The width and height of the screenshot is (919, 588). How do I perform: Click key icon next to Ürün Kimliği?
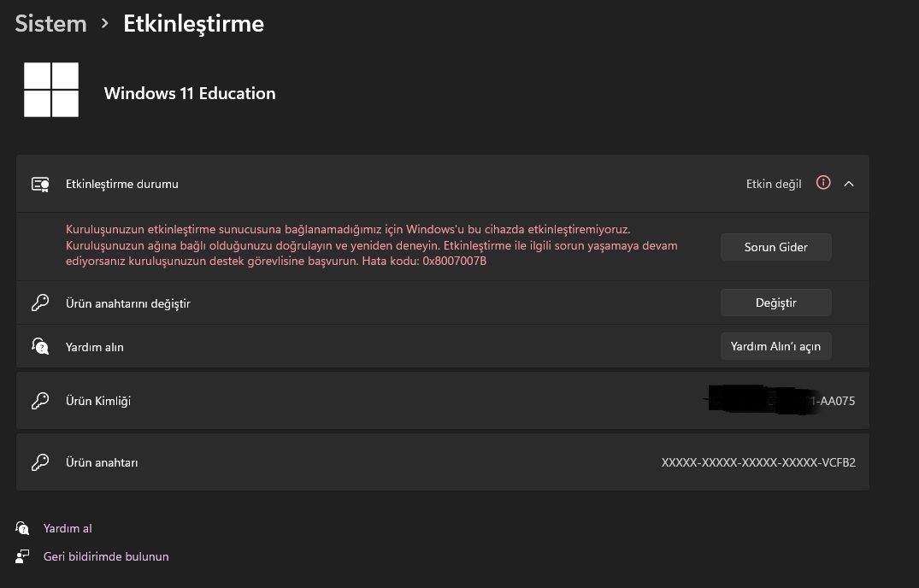click(40, 401)
